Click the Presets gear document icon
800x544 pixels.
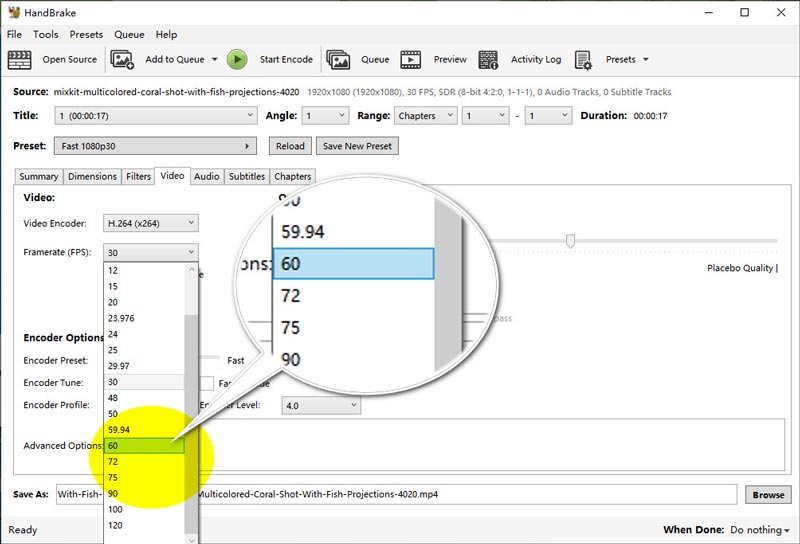click(x=583, y=60)
